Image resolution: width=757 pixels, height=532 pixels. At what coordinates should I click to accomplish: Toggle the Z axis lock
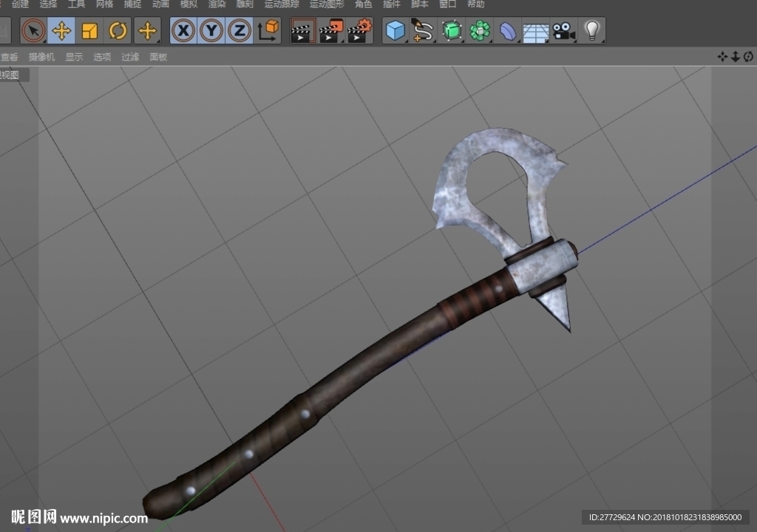coord(240,31)
